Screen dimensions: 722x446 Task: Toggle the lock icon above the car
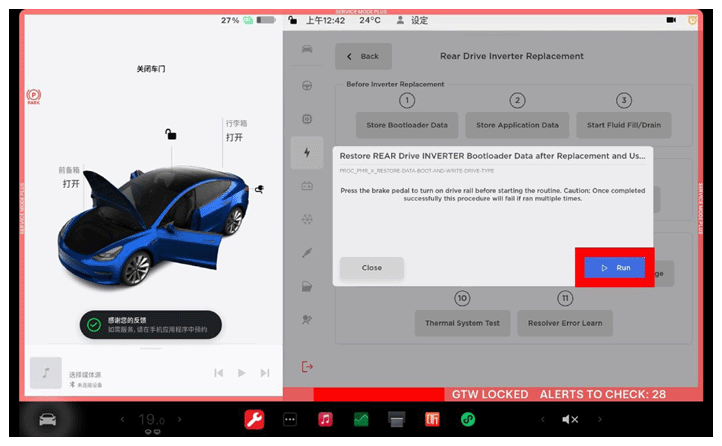(171, 134)
